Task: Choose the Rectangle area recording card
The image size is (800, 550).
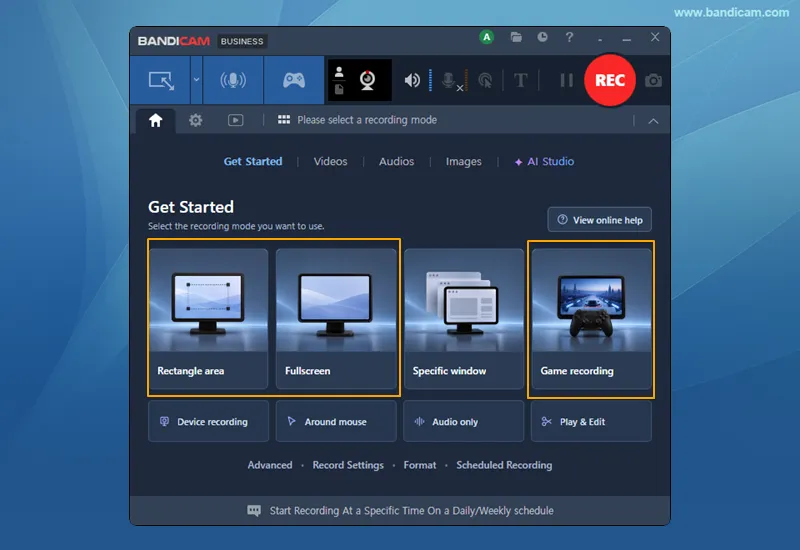Action: coord(208,319)
